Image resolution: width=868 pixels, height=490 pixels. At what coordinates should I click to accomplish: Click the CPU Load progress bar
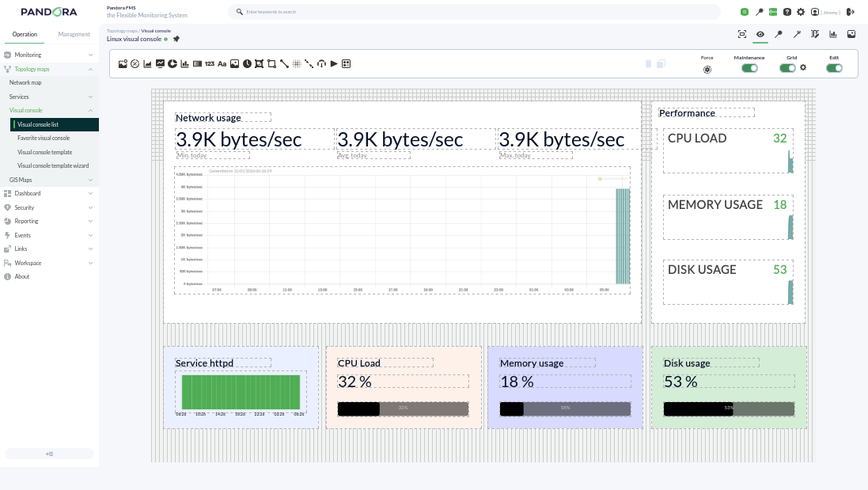pos(403,408)
